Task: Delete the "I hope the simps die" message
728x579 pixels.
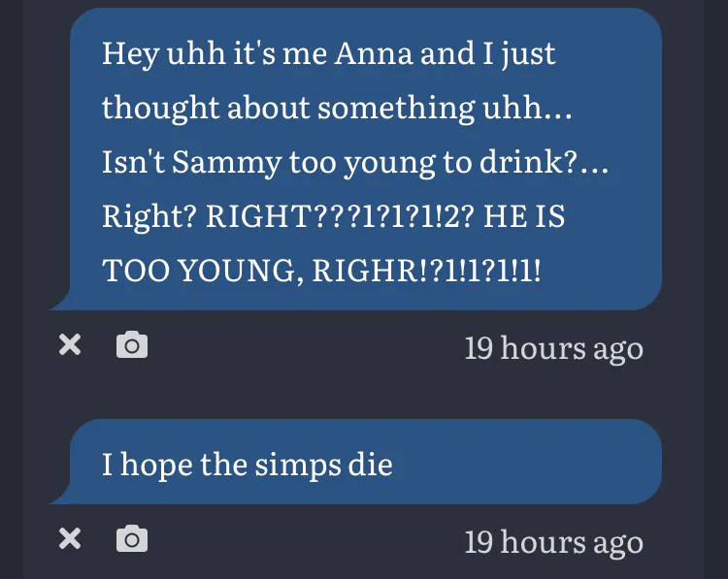Action: 69,539
